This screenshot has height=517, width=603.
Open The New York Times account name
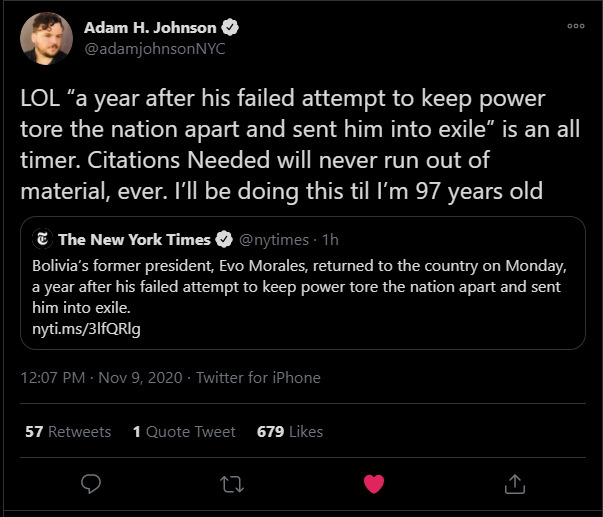[134, 240]
